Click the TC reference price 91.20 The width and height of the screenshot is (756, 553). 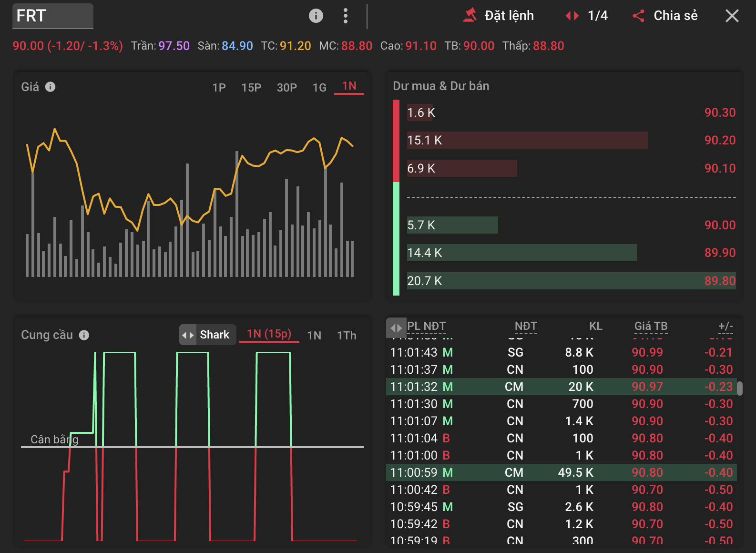[x=295, y=46]
